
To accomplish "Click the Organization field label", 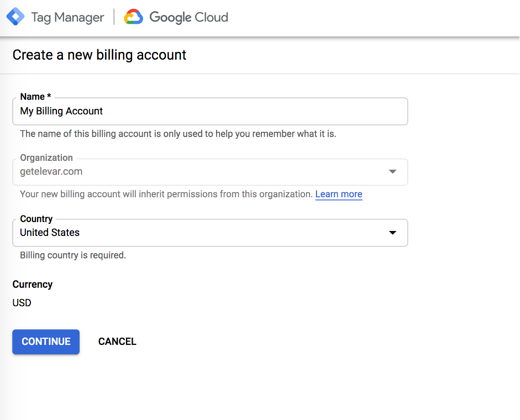I will tap(46, 158).
